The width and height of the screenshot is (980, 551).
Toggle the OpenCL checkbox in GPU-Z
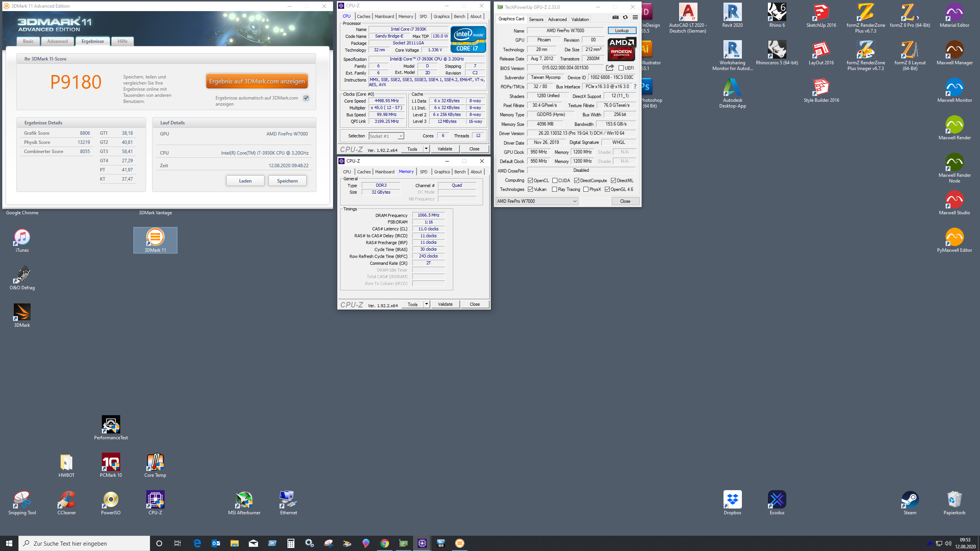point(530,180)
